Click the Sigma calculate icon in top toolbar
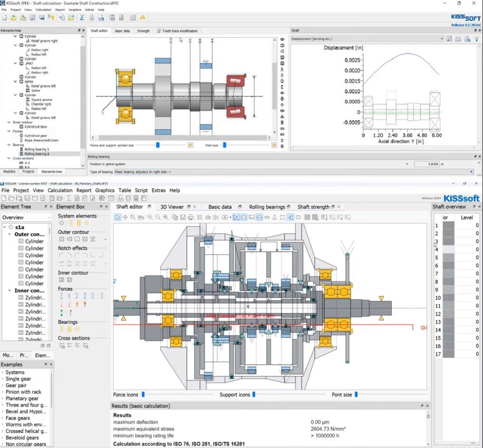483x448 pixels. click(82, 18)
